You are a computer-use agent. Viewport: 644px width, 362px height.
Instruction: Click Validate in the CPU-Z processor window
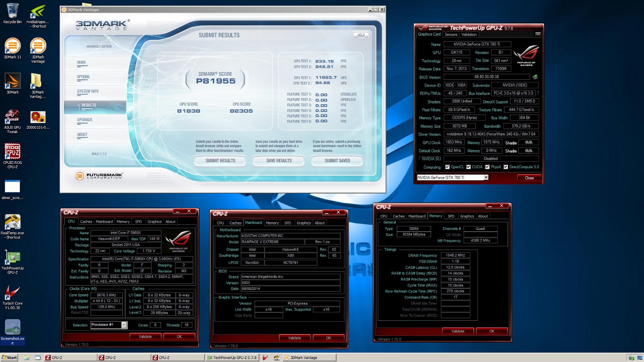tap(146, 337)
